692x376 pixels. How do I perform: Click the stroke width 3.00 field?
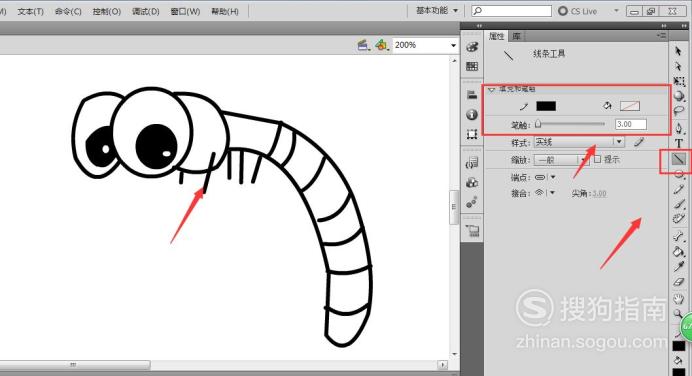coord(631,124)
